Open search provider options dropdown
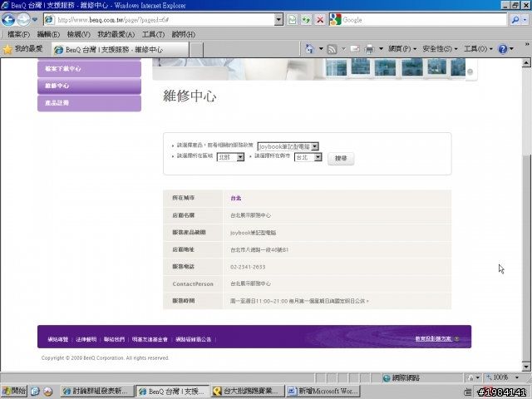 click(525, 20)
